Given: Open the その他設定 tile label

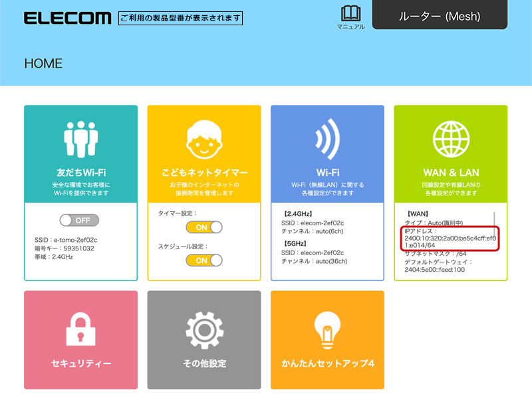Looking at the screenshot, I should (205, 363).
